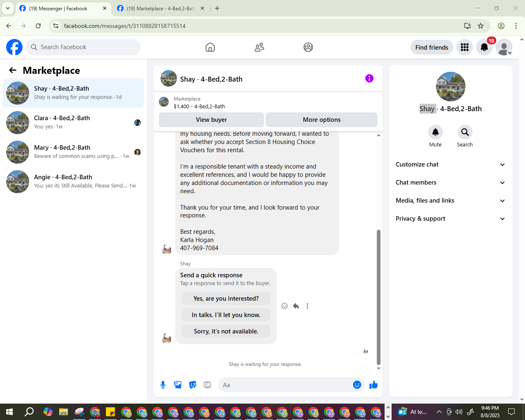Install app icon in address bar

(468, 26)
